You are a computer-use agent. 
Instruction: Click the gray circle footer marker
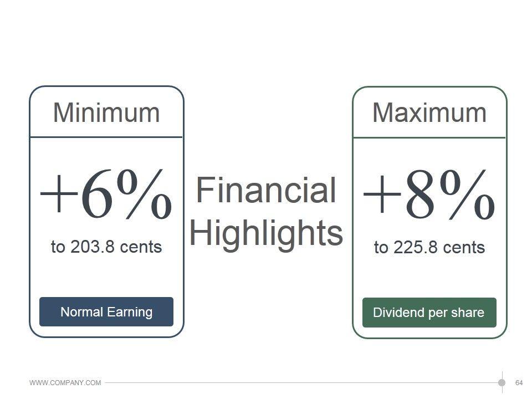[x=502, y=382]
